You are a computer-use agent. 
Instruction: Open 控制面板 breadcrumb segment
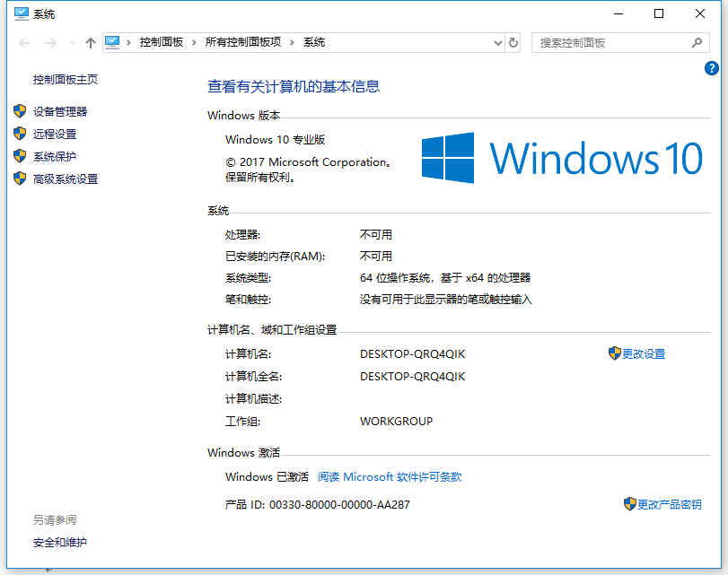pyautogui.click(x=162, y=42)
